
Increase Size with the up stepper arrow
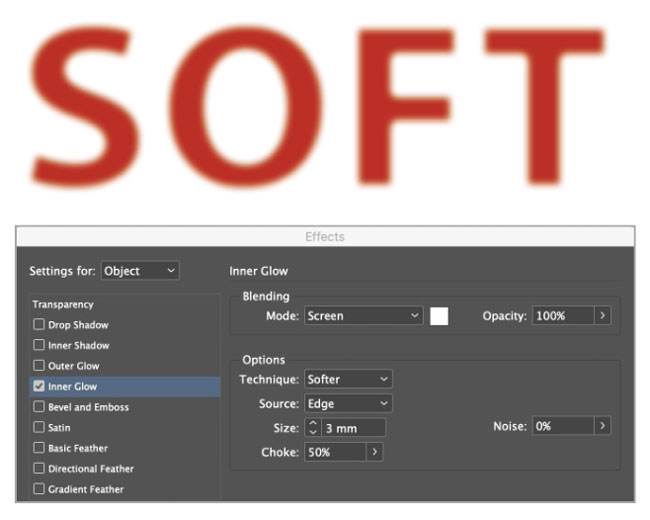coord(313,423)
